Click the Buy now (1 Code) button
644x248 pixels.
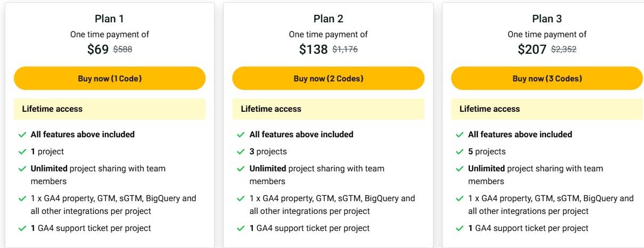coord(109,78)
